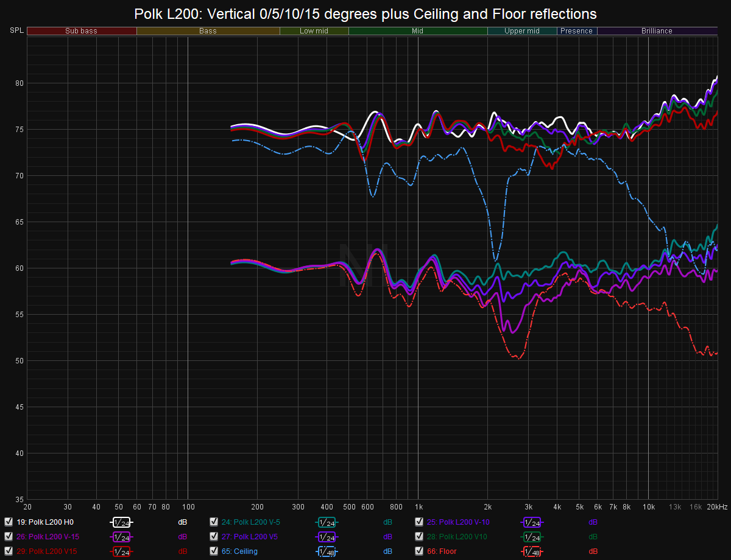The height and width of the screenshot is (560, 731).
Task: Click the dB value in the Floor row
Action: click(x=593, y=551)
